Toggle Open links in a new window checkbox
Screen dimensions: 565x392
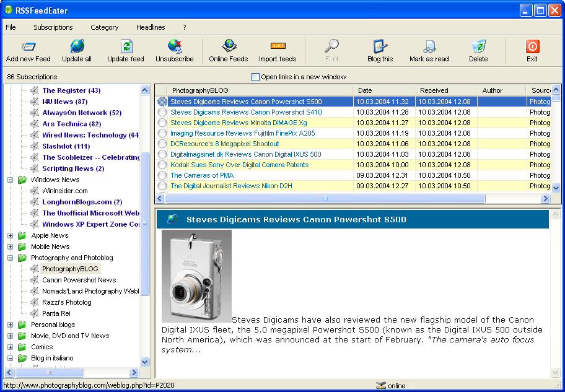coord(255,77)
